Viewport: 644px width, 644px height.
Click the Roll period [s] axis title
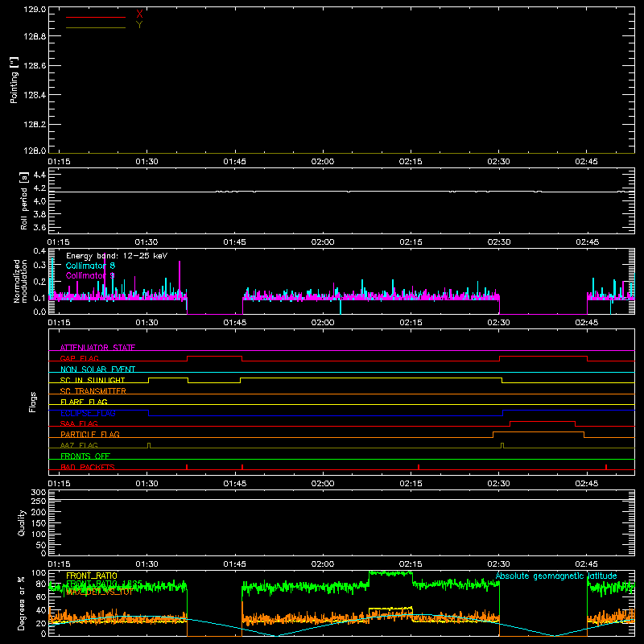(23, 200)
